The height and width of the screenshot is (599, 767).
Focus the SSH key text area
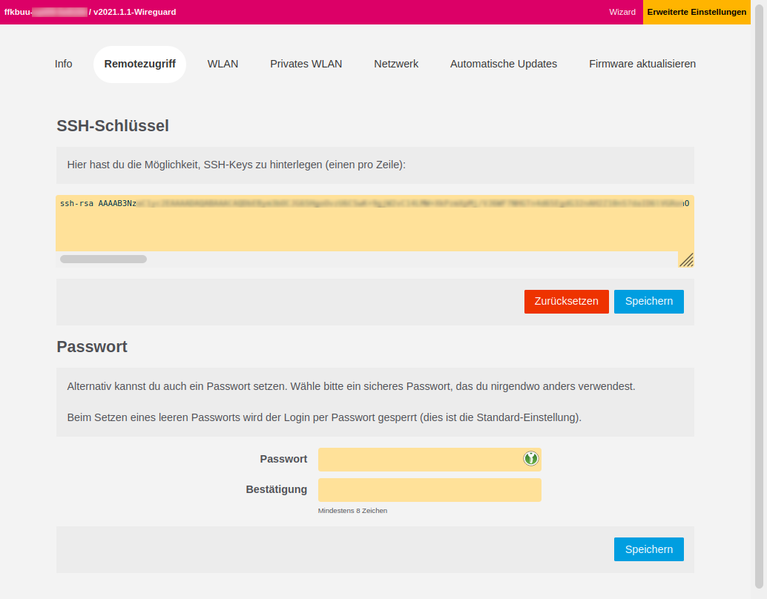370,225
